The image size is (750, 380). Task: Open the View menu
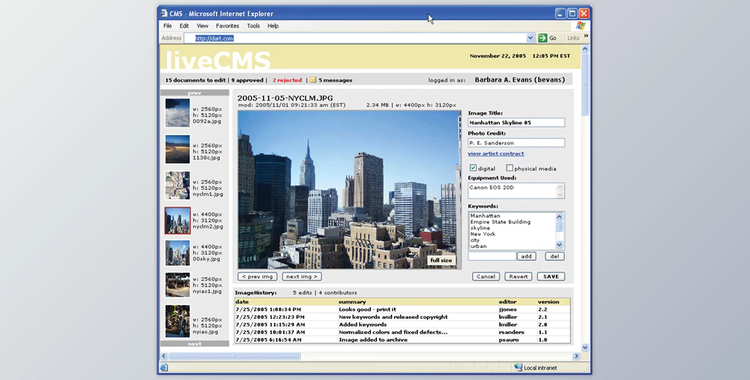(202, 26)
